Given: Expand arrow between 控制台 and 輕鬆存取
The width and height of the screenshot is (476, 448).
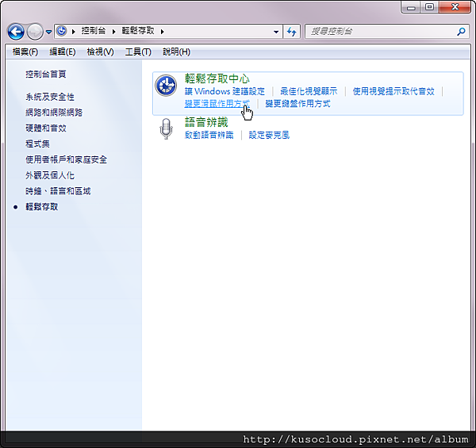Looking at the screenshot, I should (x=113, y=31).
